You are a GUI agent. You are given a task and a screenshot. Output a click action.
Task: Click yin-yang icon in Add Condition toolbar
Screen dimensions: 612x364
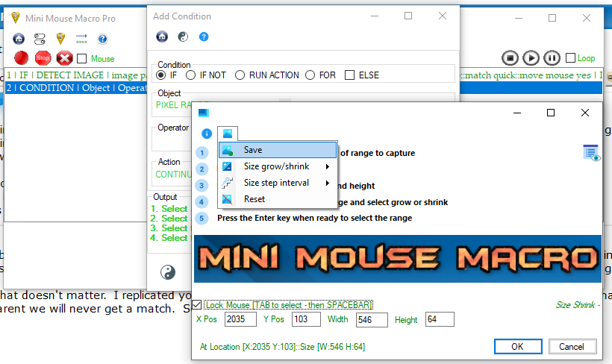click(183, 37)
